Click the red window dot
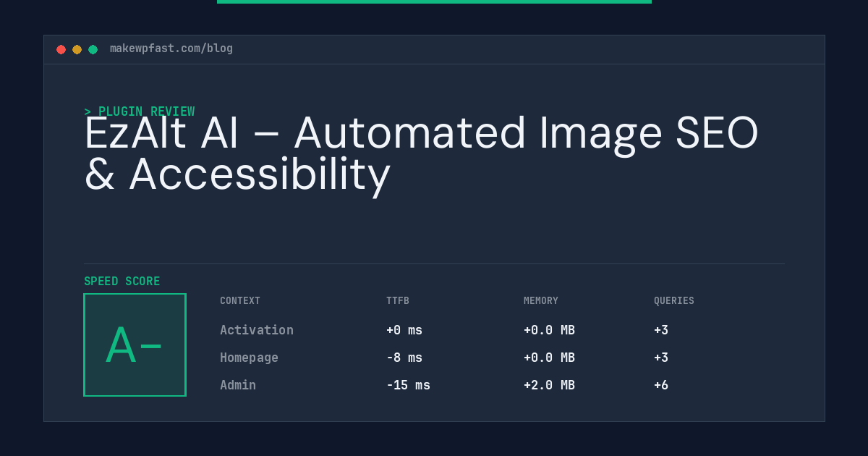Viewport: 868px width, 456px height. tap(61, 49)
